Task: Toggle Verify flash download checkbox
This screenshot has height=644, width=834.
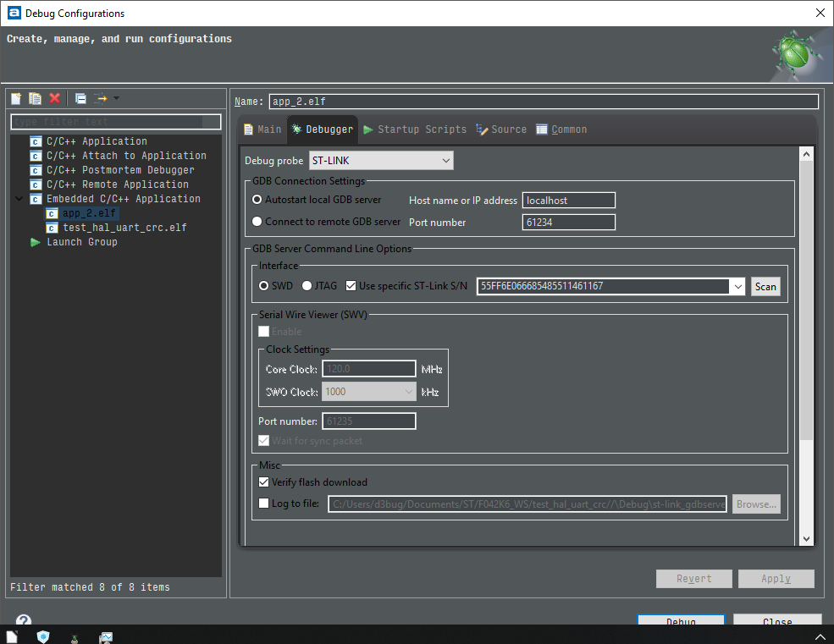Action: 264,482
